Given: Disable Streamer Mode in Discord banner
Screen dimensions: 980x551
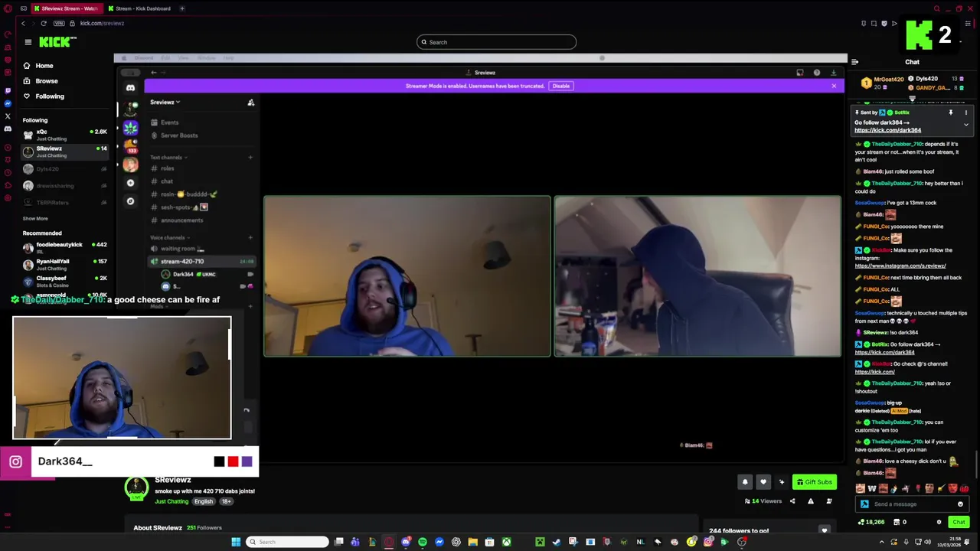Looking at the screenshot, I should click(561, 86).
